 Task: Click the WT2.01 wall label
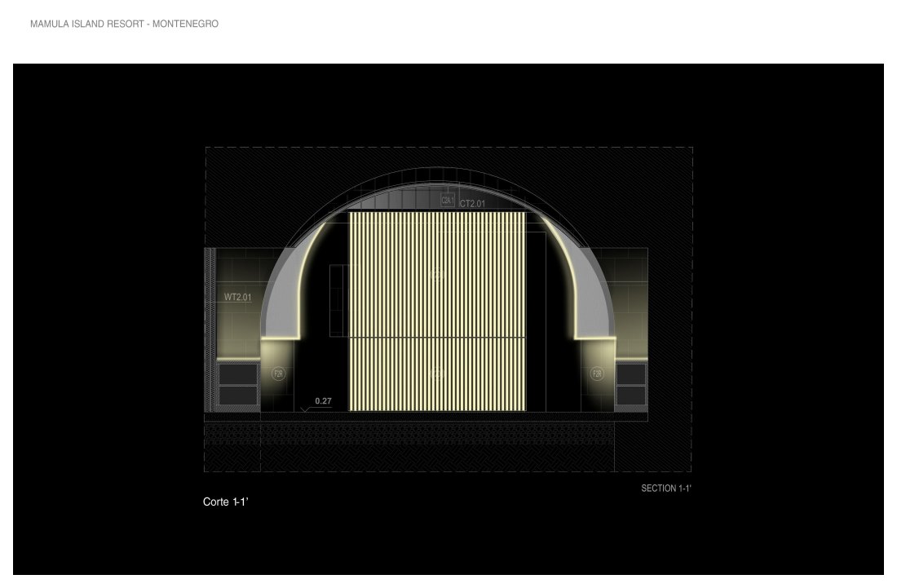[x=238, y=298]
